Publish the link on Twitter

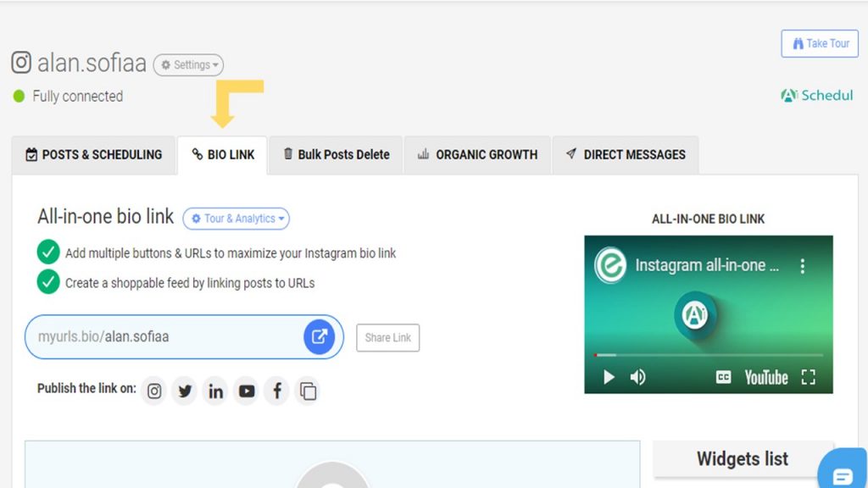coord(185,391)
